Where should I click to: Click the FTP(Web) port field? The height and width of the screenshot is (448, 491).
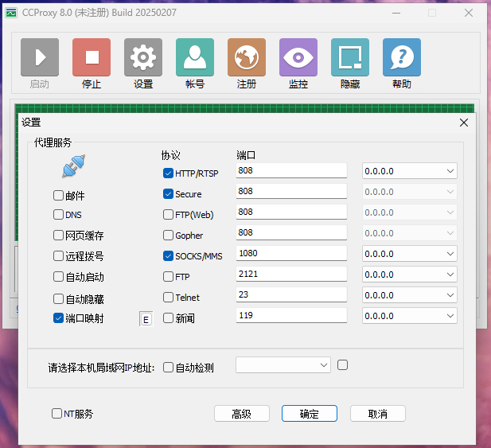[x=291, y=212]
